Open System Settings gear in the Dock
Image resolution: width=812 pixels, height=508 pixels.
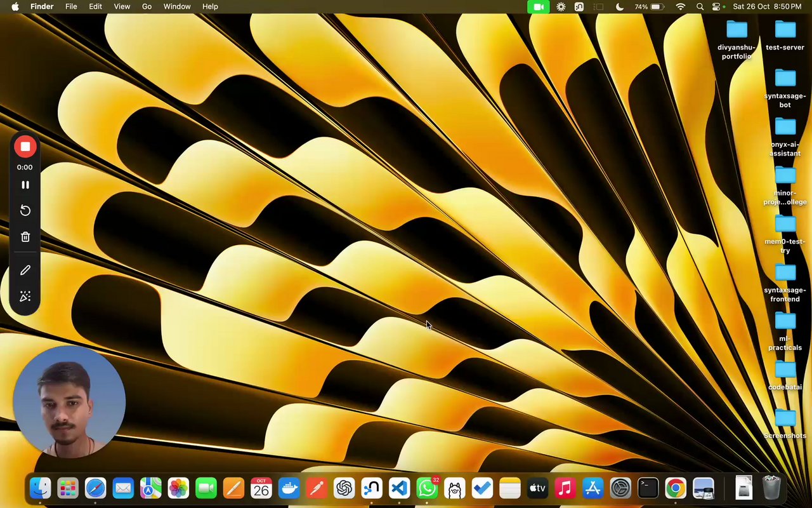coord(620,488)
